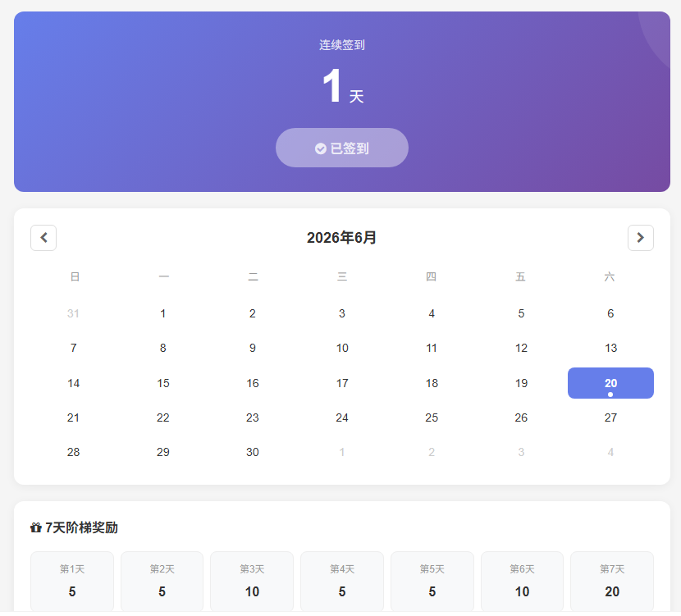Select June 19 in calendar

pos(521,383)
